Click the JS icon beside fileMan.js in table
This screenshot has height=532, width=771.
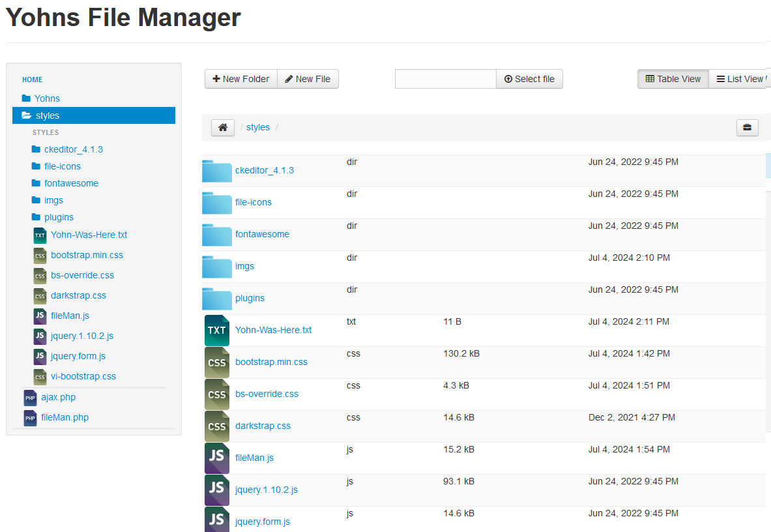point(217,458)
